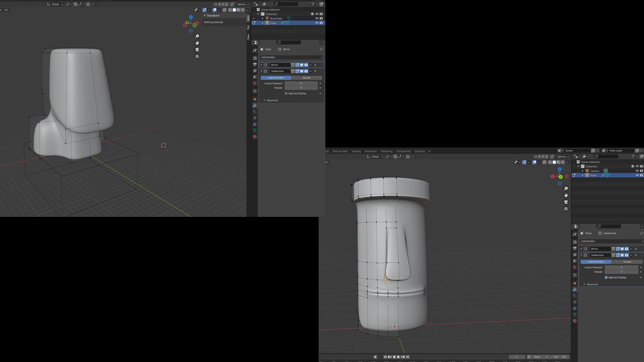This screenshot has width=644, height=362.
Task: Expand Camera tree item in Plane outliner
Action: coord(583,171)
